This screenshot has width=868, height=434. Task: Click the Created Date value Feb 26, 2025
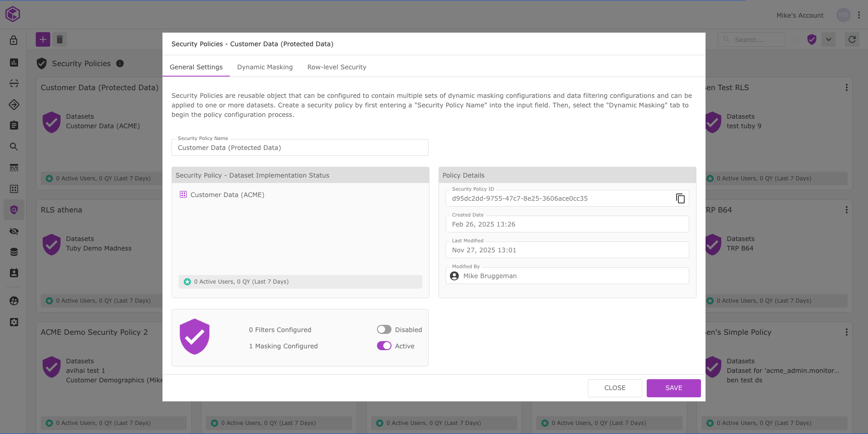tap(568, 224)
